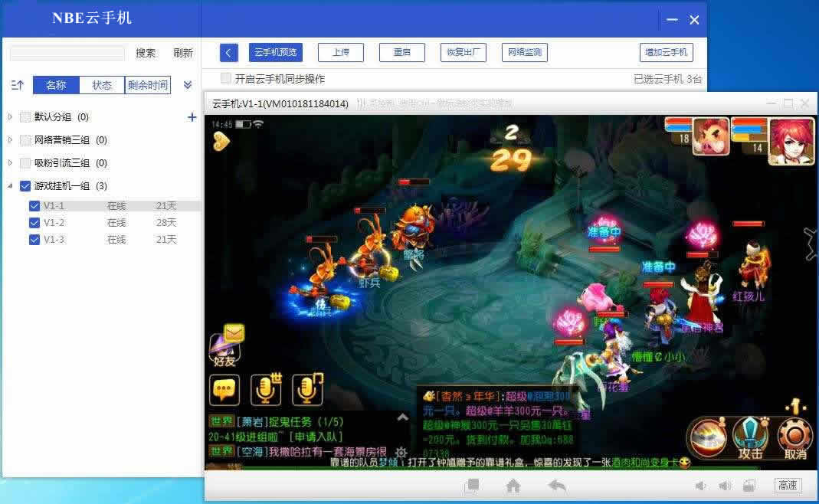
Task: Click the volume up speaker icon
Action: [x=725, y=486]
